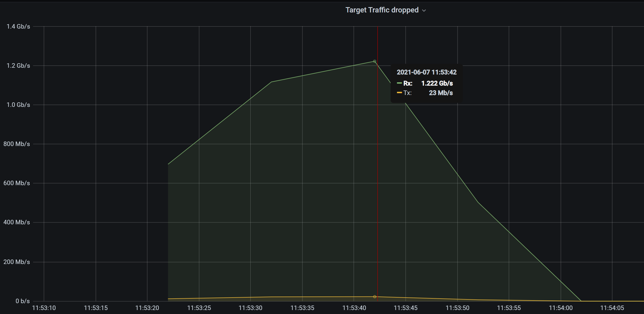Click the 800 Mb/s y-axis label
This screenshot has width=644, height=314.
16,144
